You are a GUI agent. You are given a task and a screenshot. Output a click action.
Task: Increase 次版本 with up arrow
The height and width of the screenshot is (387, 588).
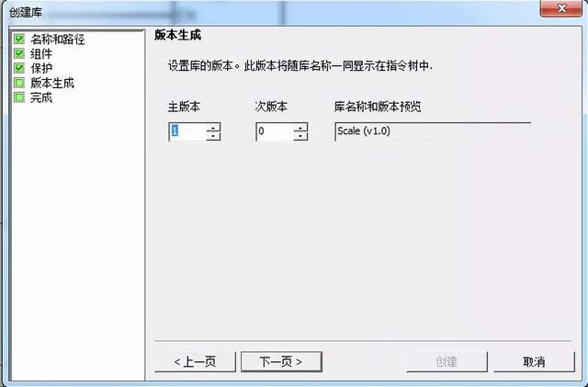pyautogui.click(x=300, y=127)
